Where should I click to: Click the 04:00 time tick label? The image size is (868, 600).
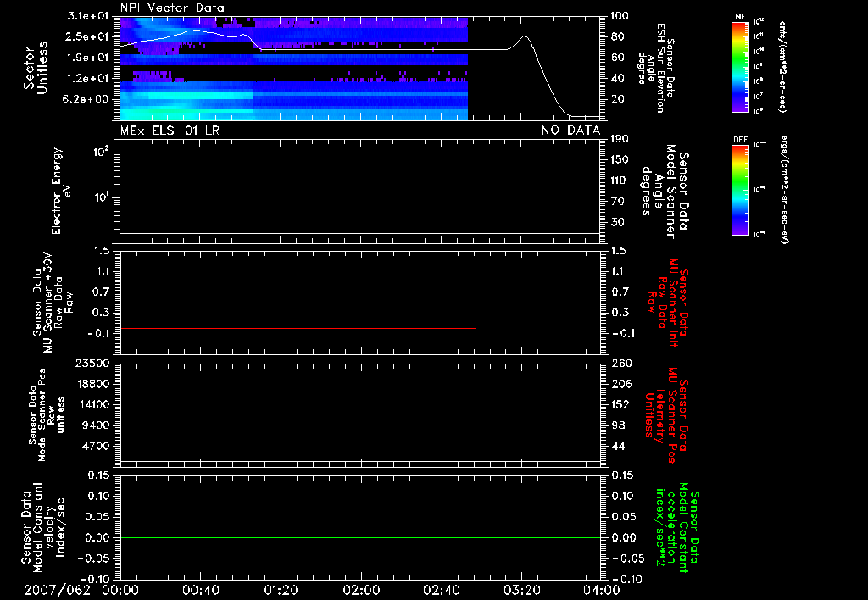(x=601, y=590)
